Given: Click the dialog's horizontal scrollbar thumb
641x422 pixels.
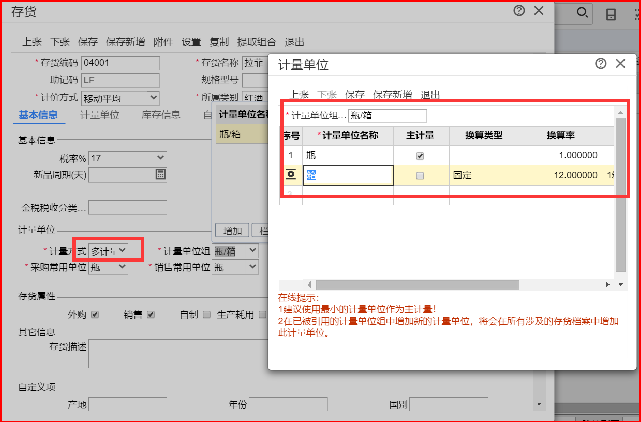Looking at the screenshot, I should click(x=417, y=284).
